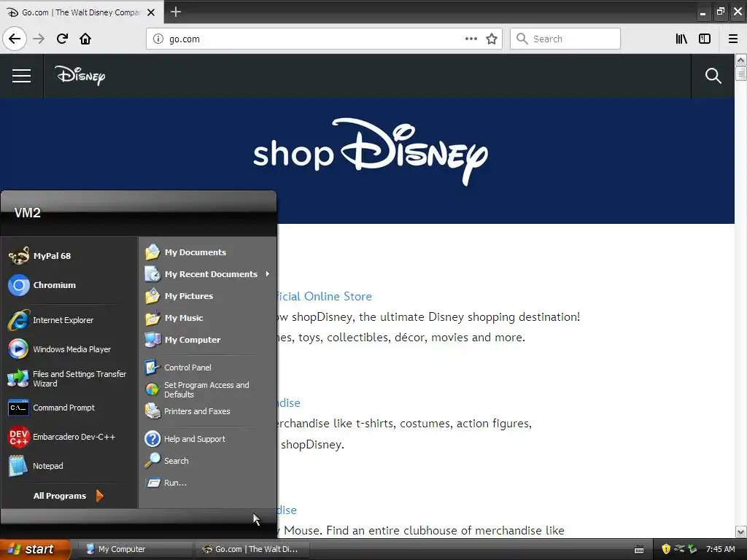Click the 7:45 AM taskbar clock
The image size is (747, 560).
[720, 549]
